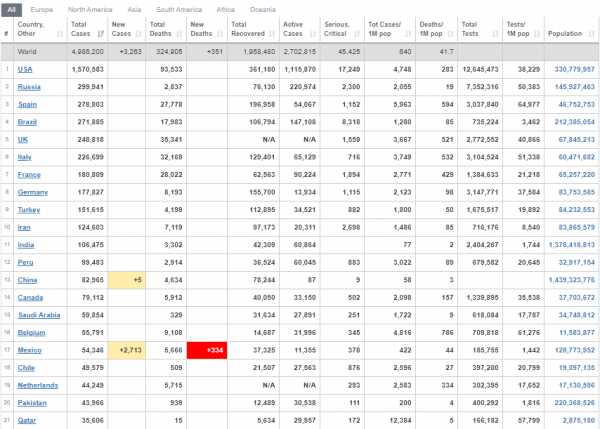Click Russia population 145,927,463 link
Screen dimensions: 600x429
pyautogui.click(x=575, y=87)
